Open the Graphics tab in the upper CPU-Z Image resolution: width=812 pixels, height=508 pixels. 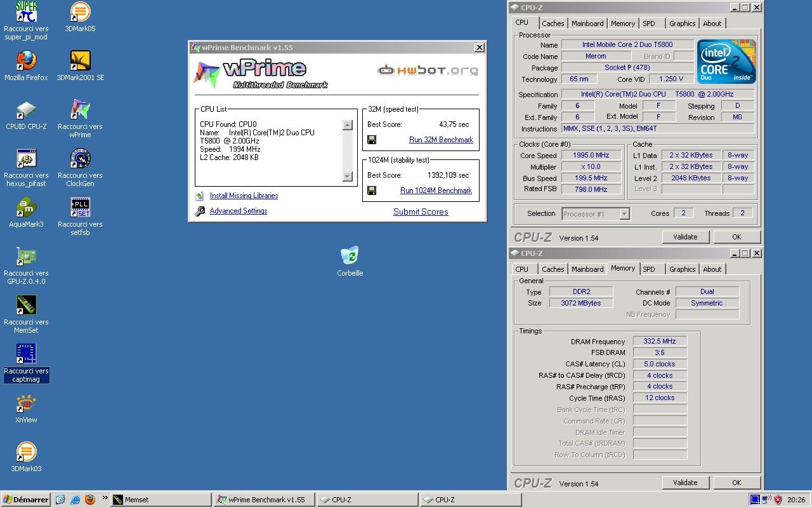pos(683,23)
